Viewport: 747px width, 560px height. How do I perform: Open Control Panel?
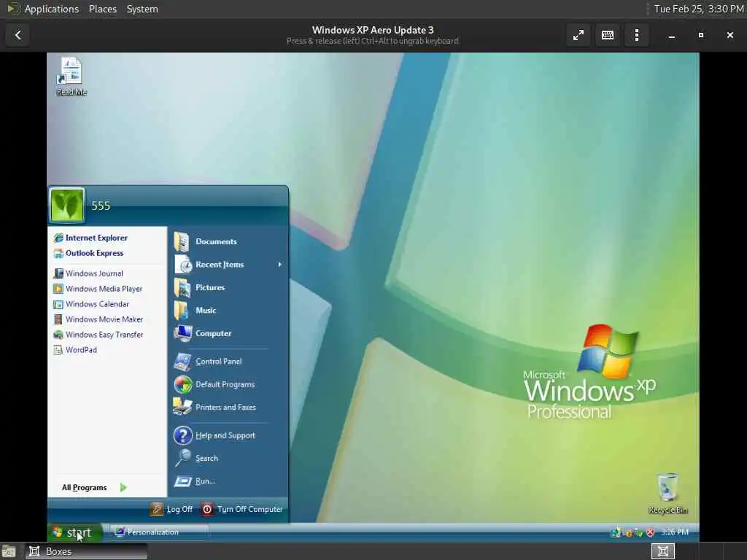[208, 362]
